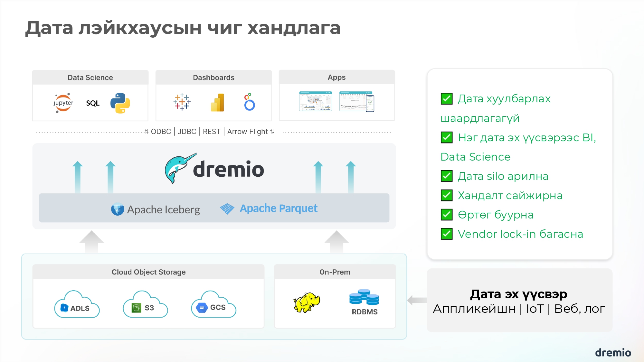Click checkbox beside Дата silo арилна
The image size is (644, 362).
pos(447,176)
